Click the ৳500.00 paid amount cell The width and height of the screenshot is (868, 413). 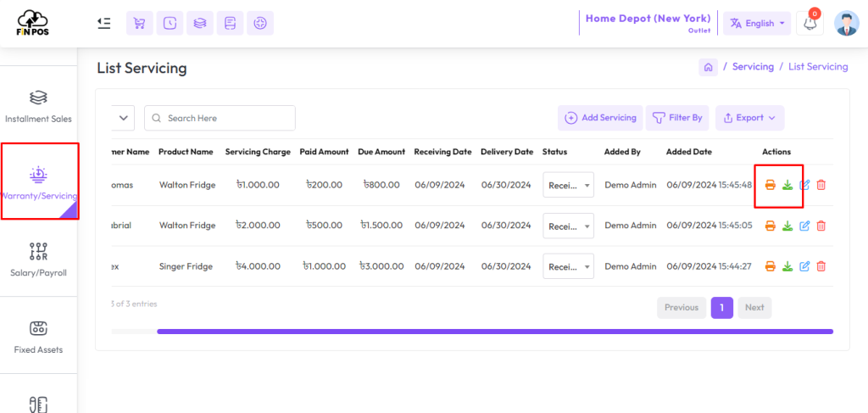click(324, 226)
